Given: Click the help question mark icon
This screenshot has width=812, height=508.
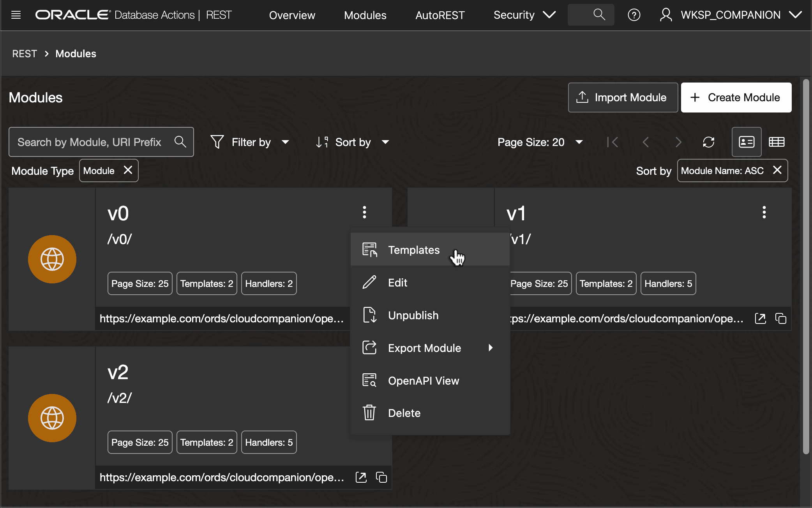Looking at the screenshot, I should (x=634, y=15).
